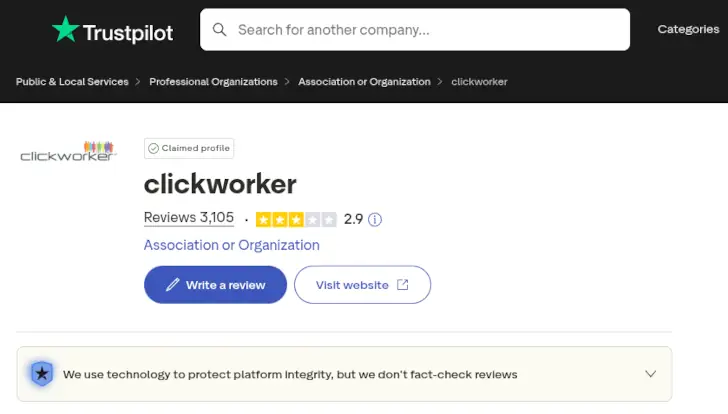Image resolution: width=728 pixels, height=414 pixels.
Task: Open Association or Organization breadcrumb link
Action: pos(364,82)
